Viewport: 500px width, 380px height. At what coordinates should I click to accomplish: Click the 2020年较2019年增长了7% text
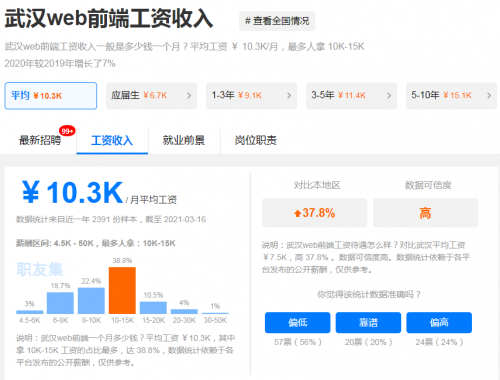tap(60, 63)
